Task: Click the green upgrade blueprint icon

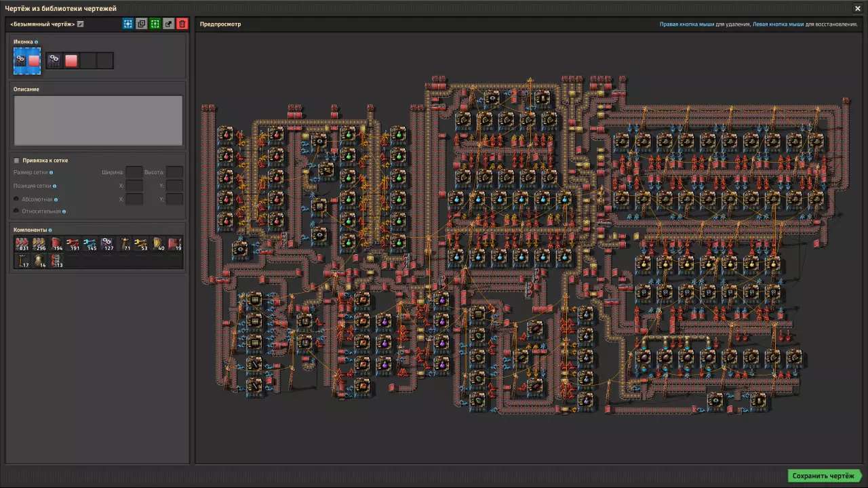Action: pos(155,24)
